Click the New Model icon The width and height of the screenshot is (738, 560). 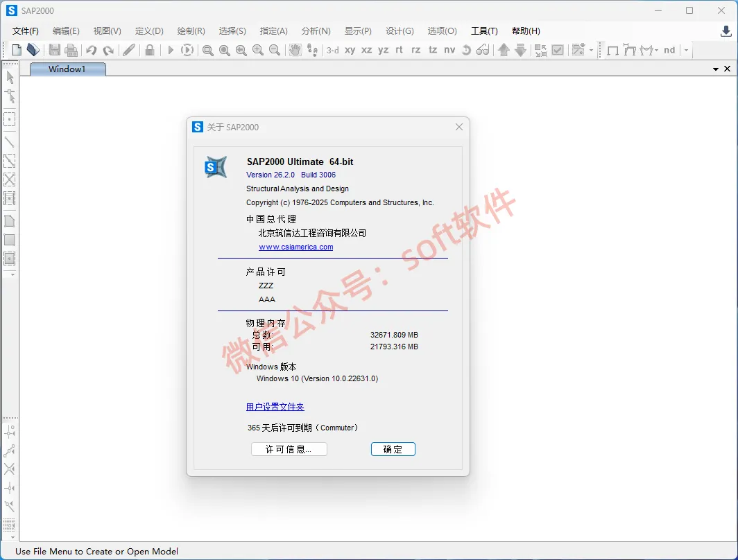[x=17, y=50]
